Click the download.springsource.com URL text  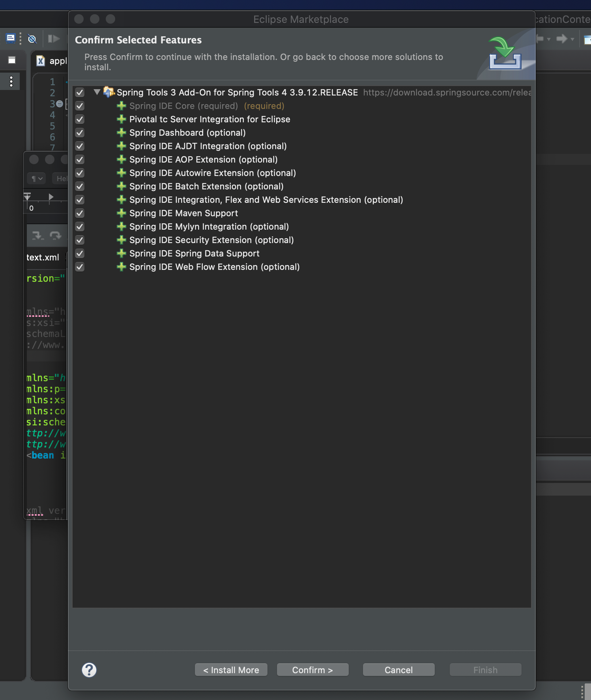tap(447, 92)
